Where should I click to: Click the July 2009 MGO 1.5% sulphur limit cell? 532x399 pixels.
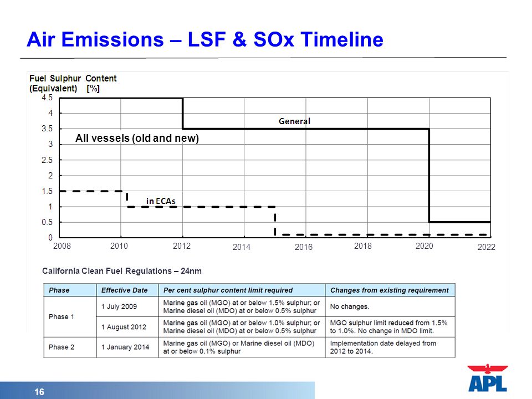(242, 306)
